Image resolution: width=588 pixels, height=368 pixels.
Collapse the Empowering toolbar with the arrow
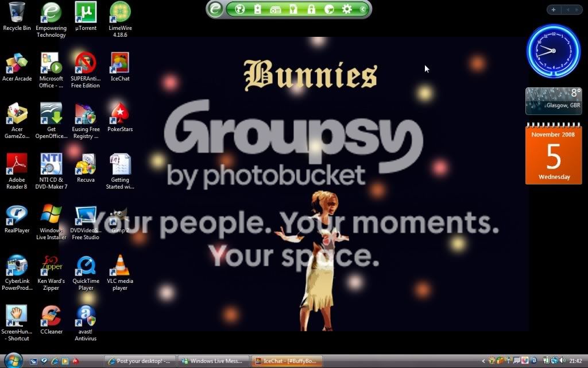tap(363, 9)
